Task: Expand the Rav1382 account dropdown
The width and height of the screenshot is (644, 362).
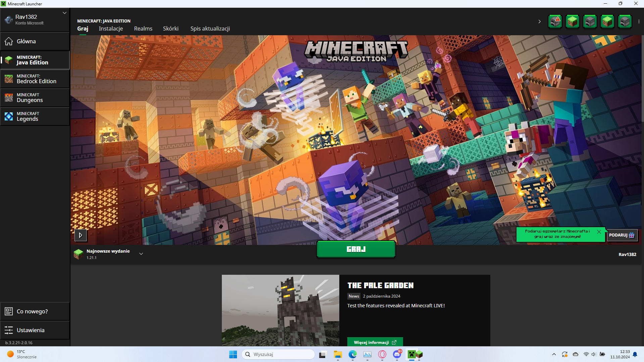Action: click(64, 13)
